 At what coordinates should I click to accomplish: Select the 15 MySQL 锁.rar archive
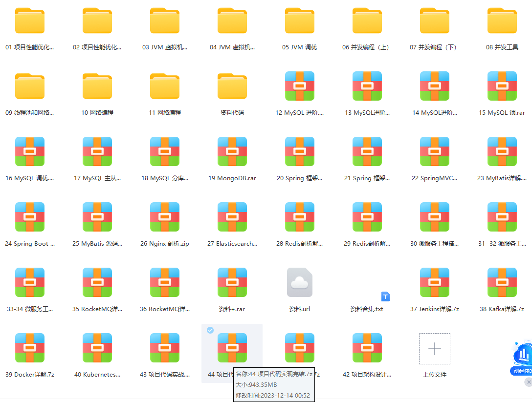pyautogui.click(x=502, y=86)
